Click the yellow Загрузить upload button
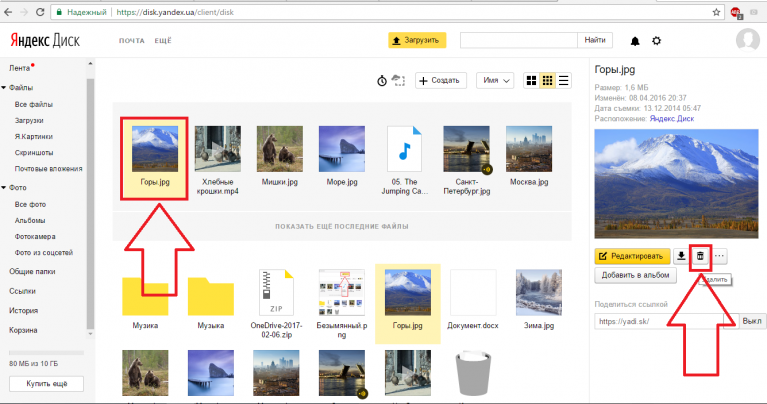This screenshot has height=404, width=767. click(x=414, y=40)
